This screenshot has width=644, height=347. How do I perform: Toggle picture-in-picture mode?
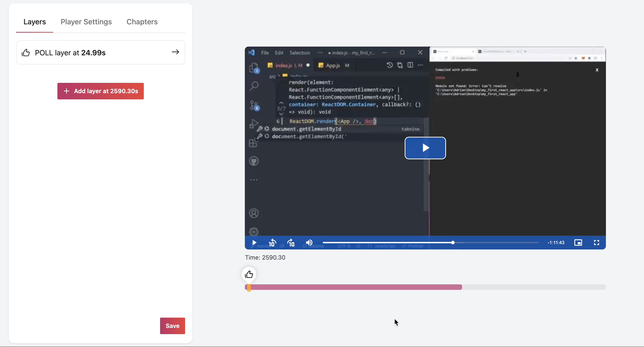[578, 243]
